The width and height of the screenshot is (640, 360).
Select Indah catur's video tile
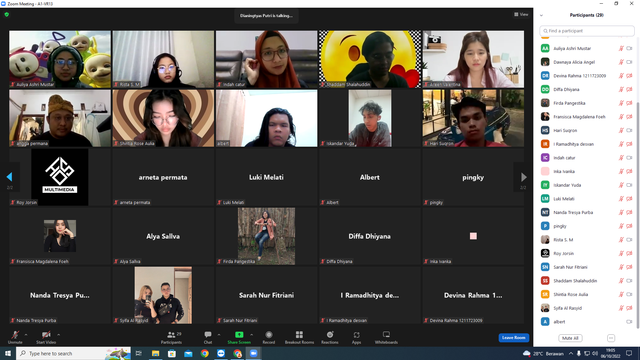(267, 59)
